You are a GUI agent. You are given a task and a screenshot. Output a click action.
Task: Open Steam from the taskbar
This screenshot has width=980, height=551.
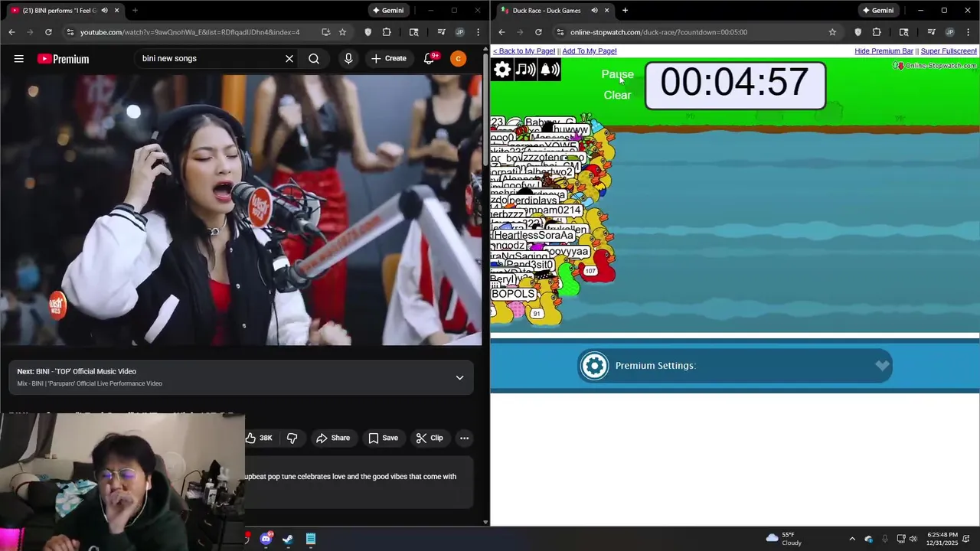(288, 539)
